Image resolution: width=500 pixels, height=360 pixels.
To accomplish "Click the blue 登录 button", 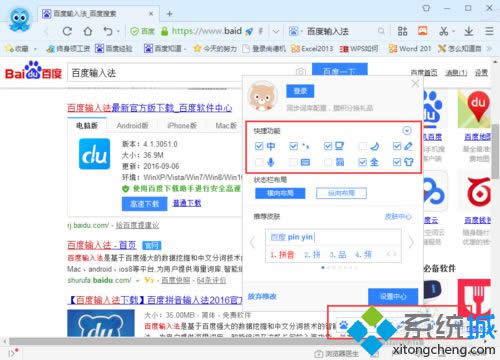I will tap(300, 91).
